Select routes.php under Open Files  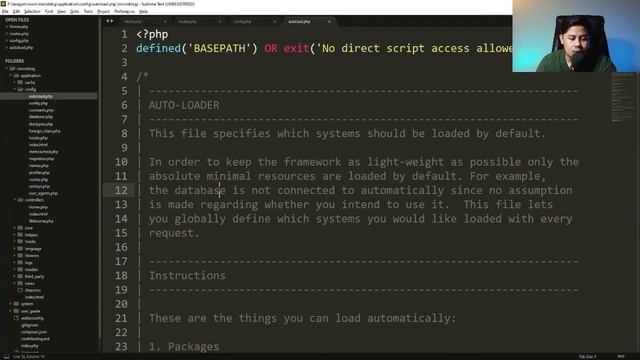click(x=19, y=34)
